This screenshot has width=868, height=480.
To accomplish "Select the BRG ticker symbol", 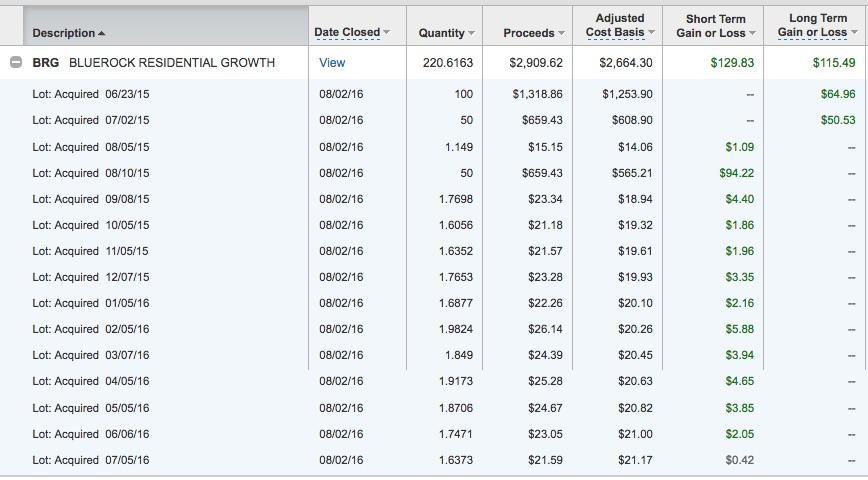I will point(46,63).
